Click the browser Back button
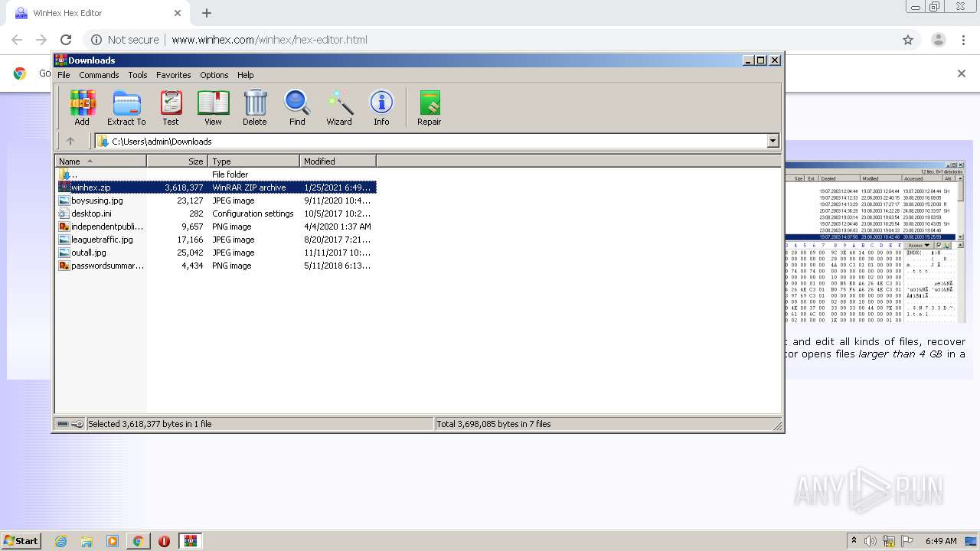Image resolution: width=980 pixels, height=551 pixels. [17, 40]
